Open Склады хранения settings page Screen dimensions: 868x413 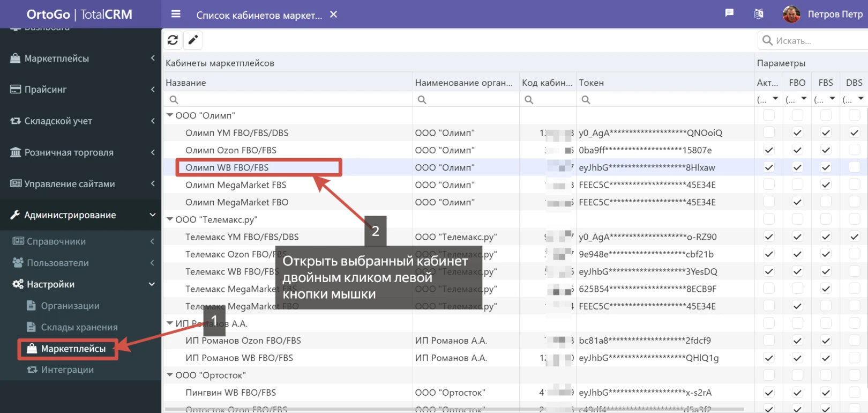[79, 327]
